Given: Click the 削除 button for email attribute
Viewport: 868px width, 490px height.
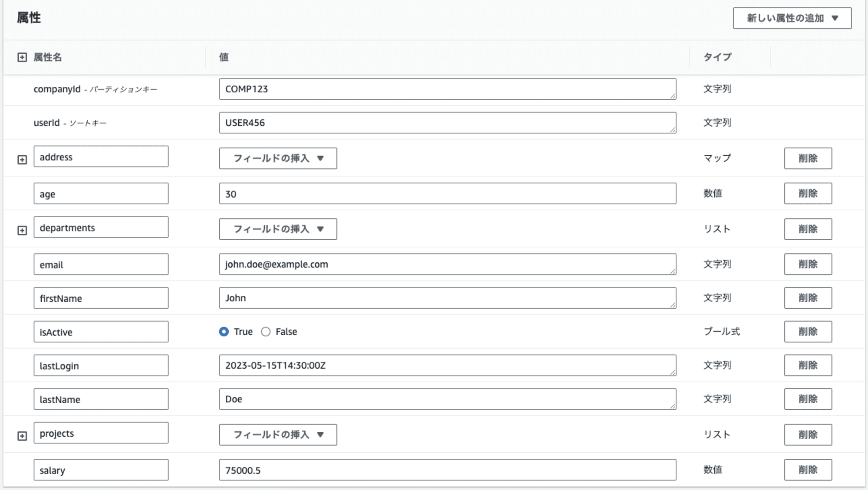Looking at the screenshot, I should click(808, 264).
